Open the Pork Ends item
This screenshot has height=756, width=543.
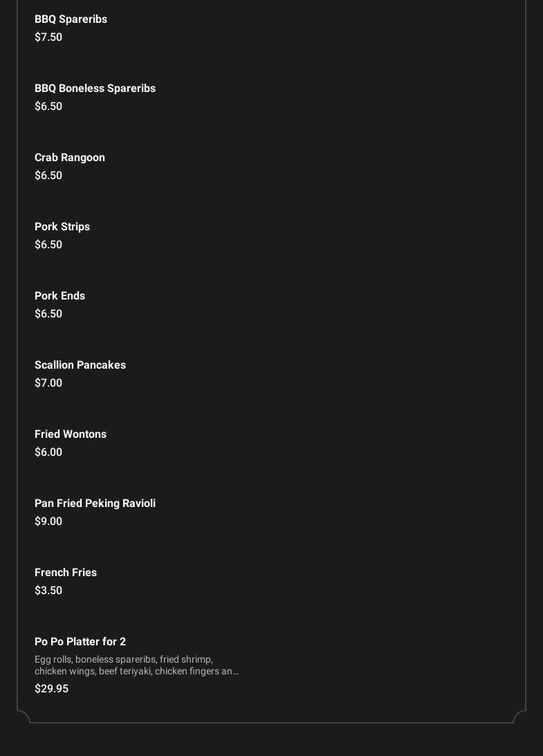pyautogui.click(x=59, y=296)
